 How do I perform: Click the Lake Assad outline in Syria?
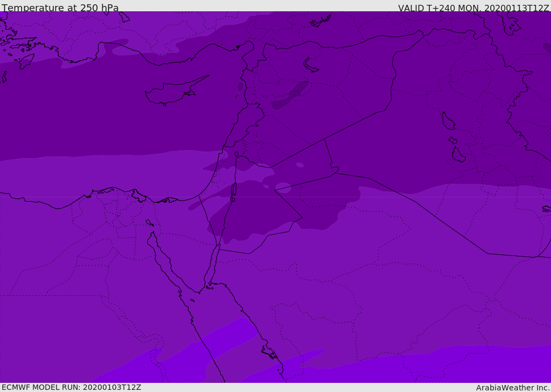click(310, 66)
